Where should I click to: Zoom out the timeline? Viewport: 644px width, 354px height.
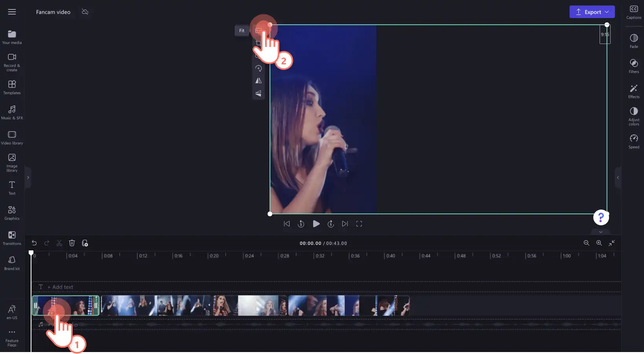pyautogui.click(x=586, y=243)
